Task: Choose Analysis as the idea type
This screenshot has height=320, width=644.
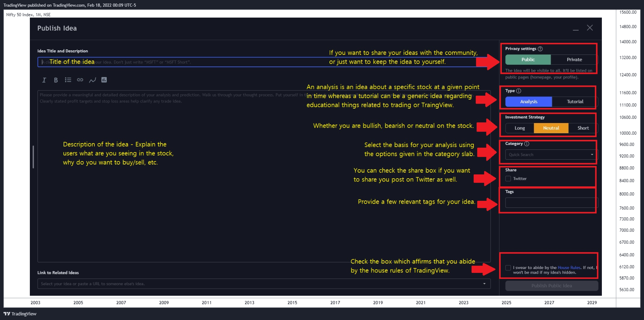Action: 529,102
